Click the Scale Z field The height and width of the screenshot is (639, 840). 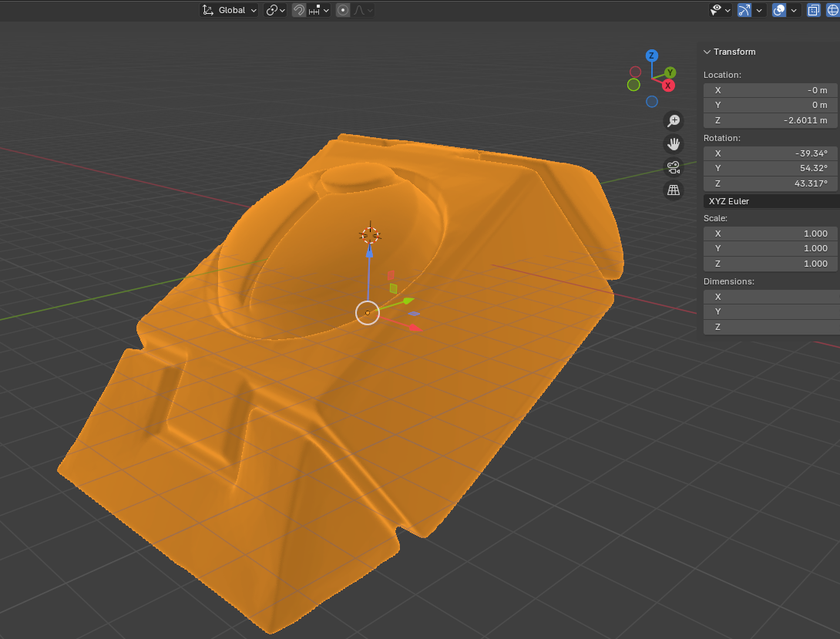pos(771,264)
